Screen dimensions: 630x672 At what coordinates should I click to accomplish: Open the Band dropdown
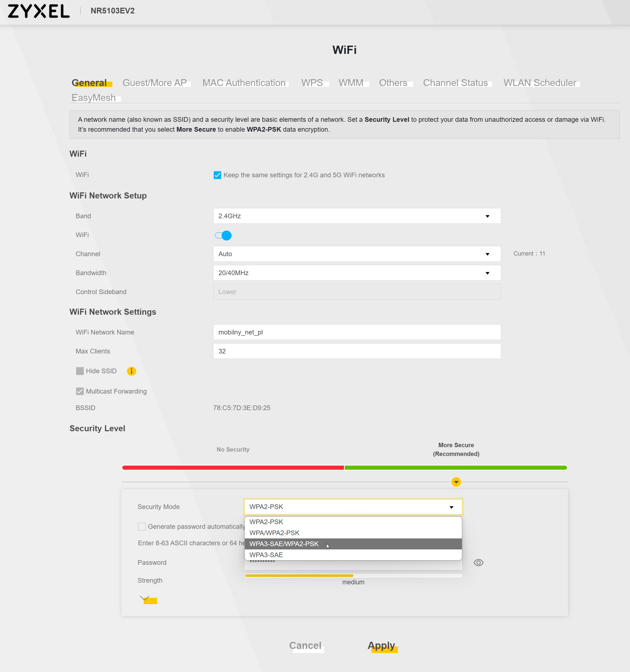[357, 216]
